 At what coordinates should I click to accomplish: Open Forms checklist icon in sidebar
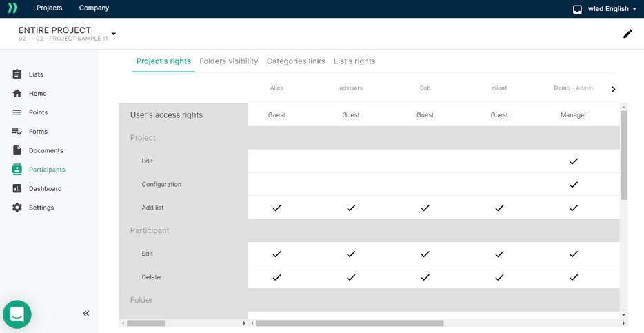pyautogui.click(x=17, y=132)
